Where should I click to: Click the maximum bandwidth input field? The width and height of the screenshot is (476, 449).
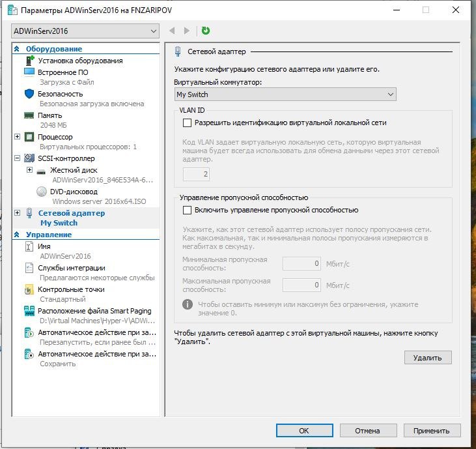[301, 285]
